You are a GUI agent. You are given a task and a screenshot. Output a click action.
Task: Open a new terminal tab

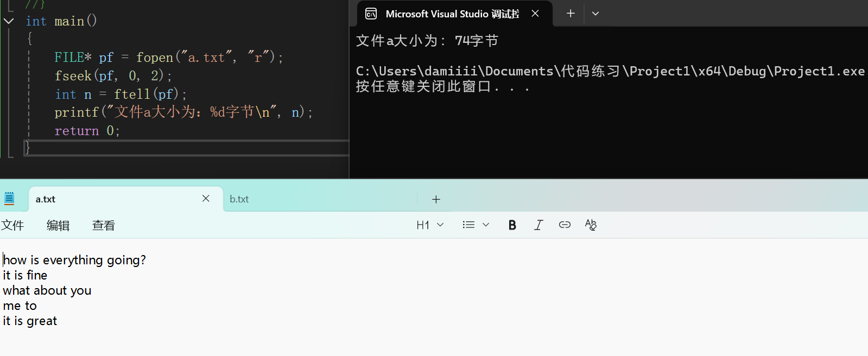point(571,14)
